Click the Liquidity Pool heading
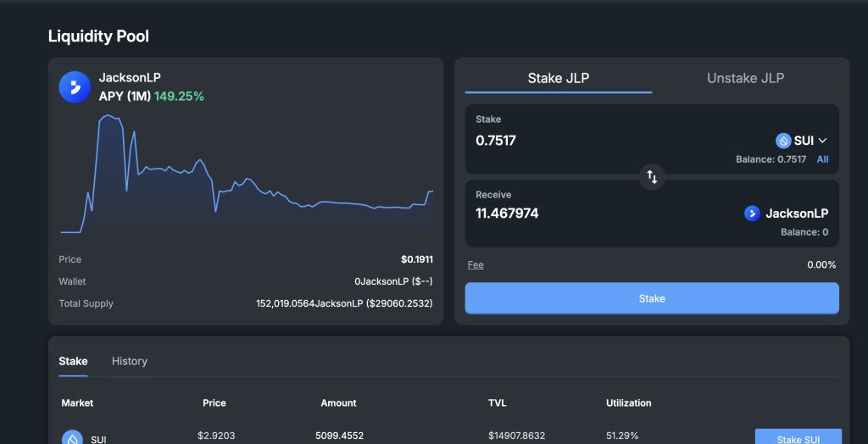 tap(98, 36)
